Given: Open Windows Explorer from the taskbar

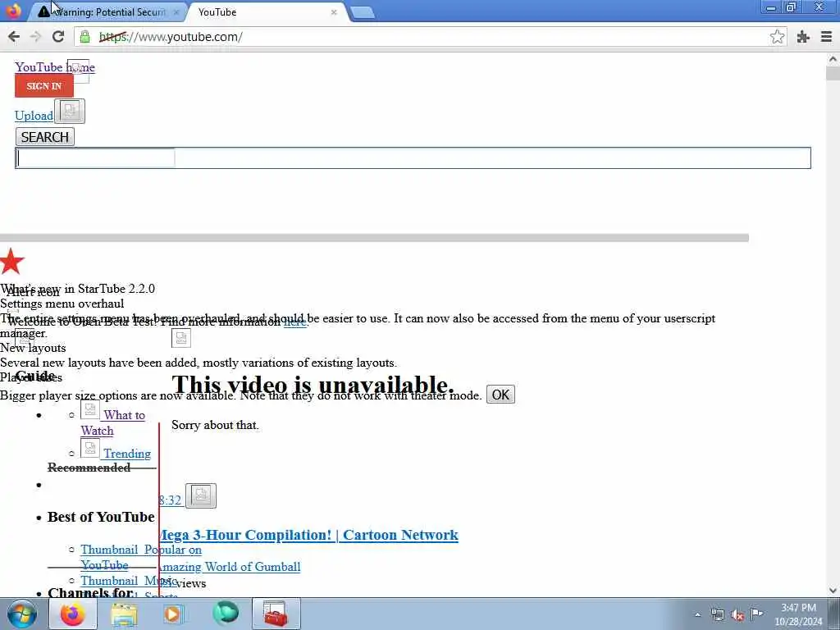Looking at the screenshot, I should click(124, 614).
